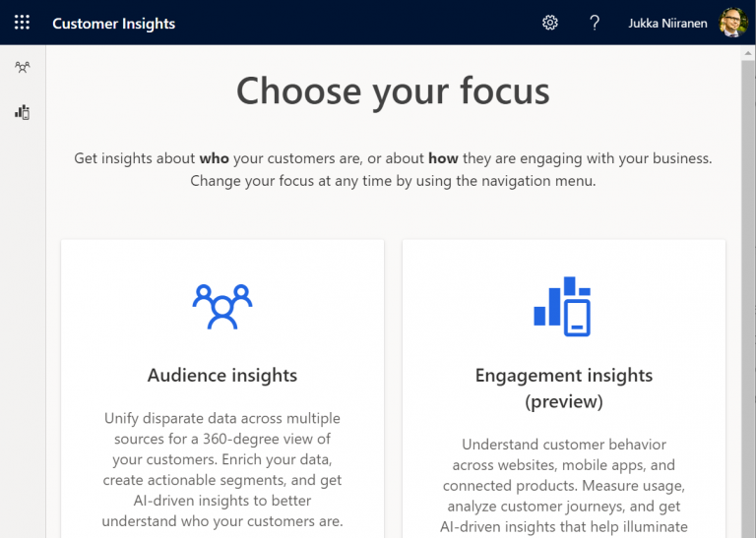Click the bold word 'who' in the intro

click(x=214, y=158)
